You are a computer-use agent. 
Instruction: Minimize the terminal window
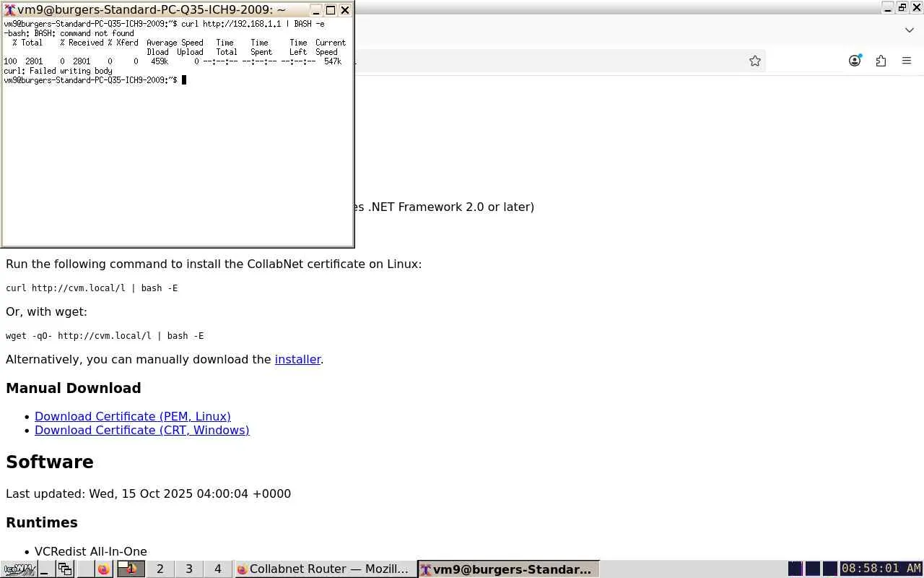click(x=316, y=10)
